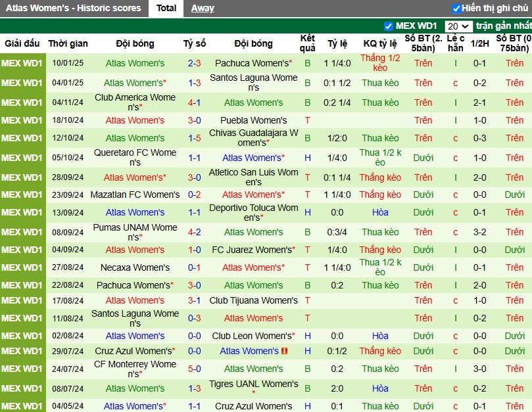Open Club Tijuana Women's team link

pyautogui.click(x=253, y=300)
